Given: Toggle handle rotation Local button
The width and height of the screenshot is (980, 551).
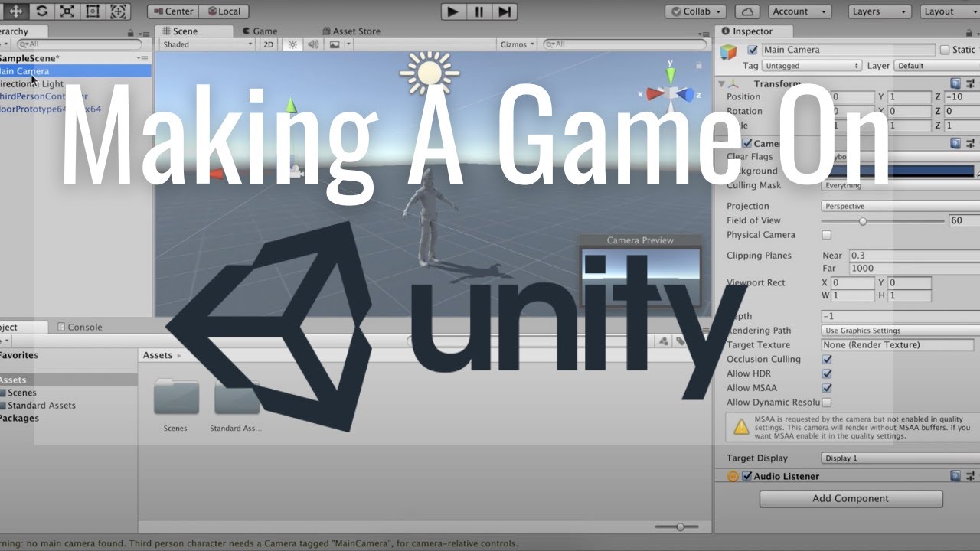Looking at the screenshot, I should 223,11.
